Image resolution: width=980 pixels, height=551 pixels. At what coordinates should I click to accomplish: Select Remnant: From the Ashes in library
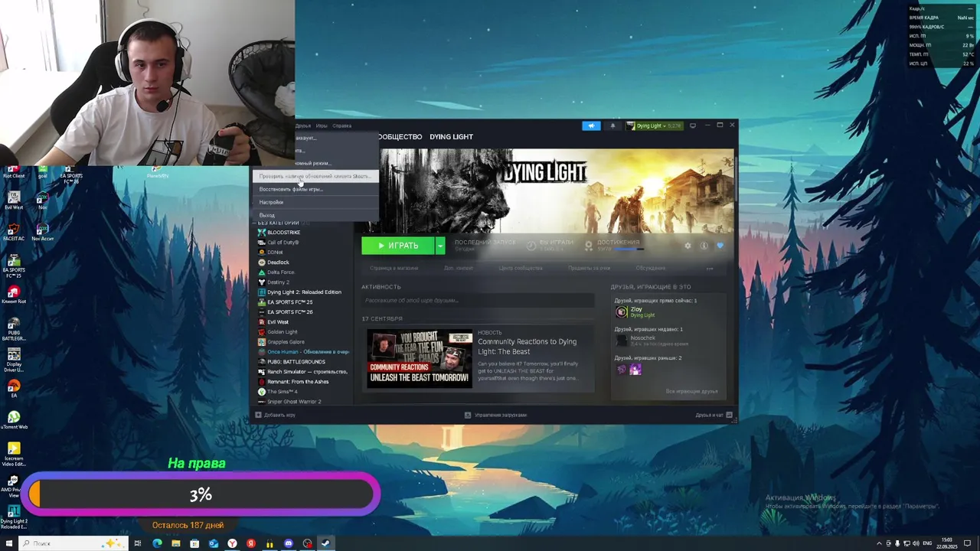[298, 382]
